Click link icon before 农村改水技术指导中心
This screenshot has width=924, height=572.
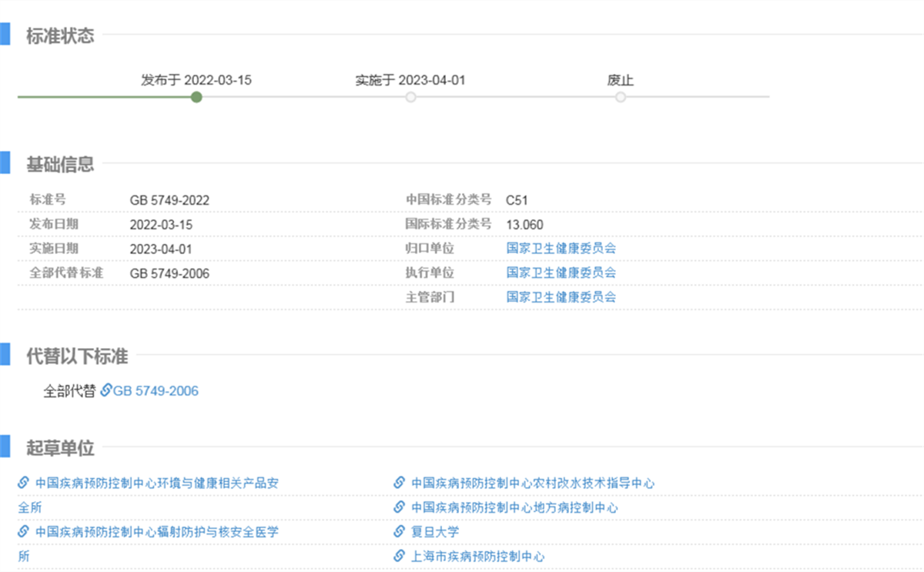(399, 483)
